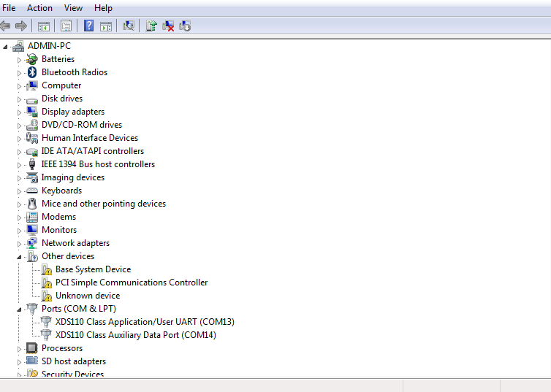Toggle the console tree pane button

point(44,26)
